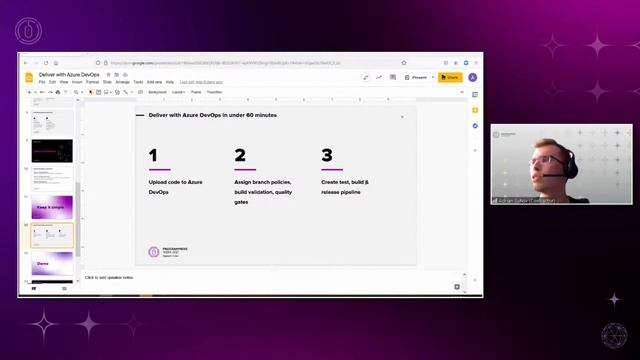Open the Tools menu
The image size is (640, 360).
[x=138, y=82]
